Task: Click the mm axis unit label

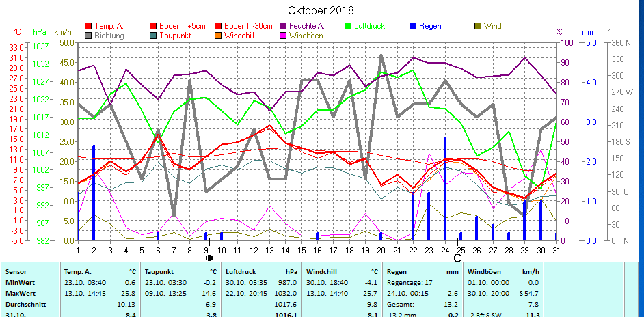Action: point(587,32)
